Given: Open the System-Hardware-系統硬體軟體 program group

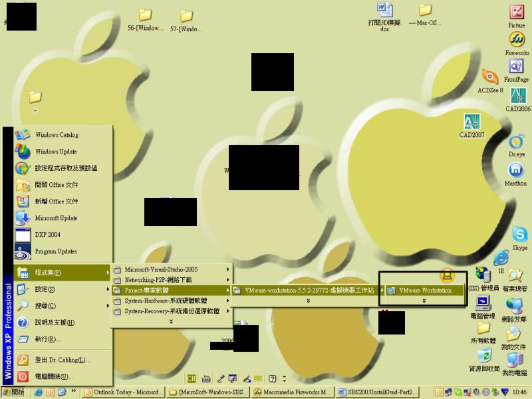Looking at the screenshot, I should pyautogui.click(x=172, y=301).
